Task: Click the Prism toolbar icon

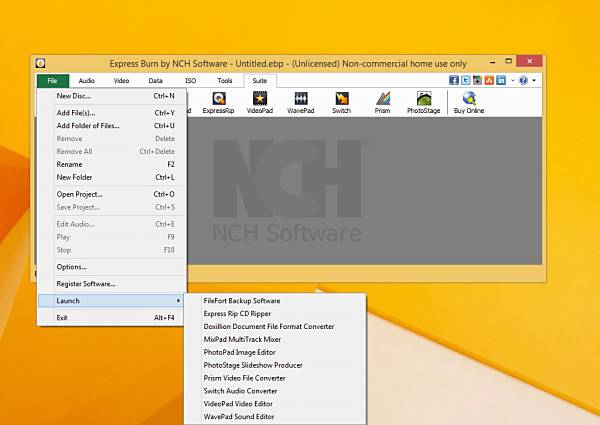Action: [382, 103]
